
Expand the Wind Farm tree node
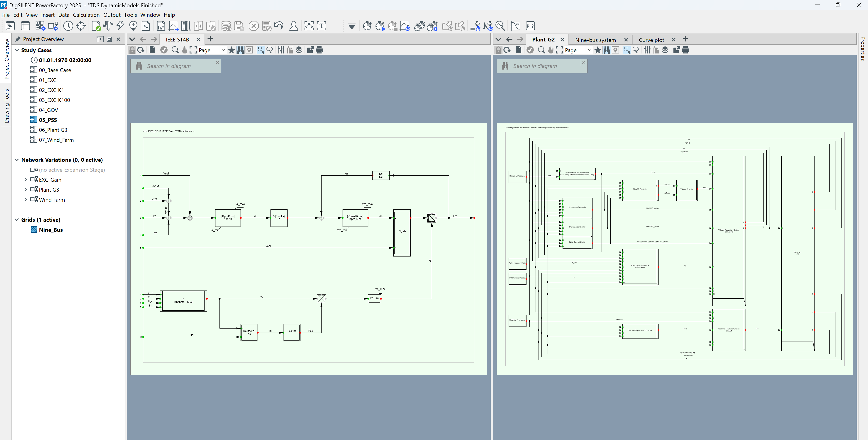[x=26, y=200]
